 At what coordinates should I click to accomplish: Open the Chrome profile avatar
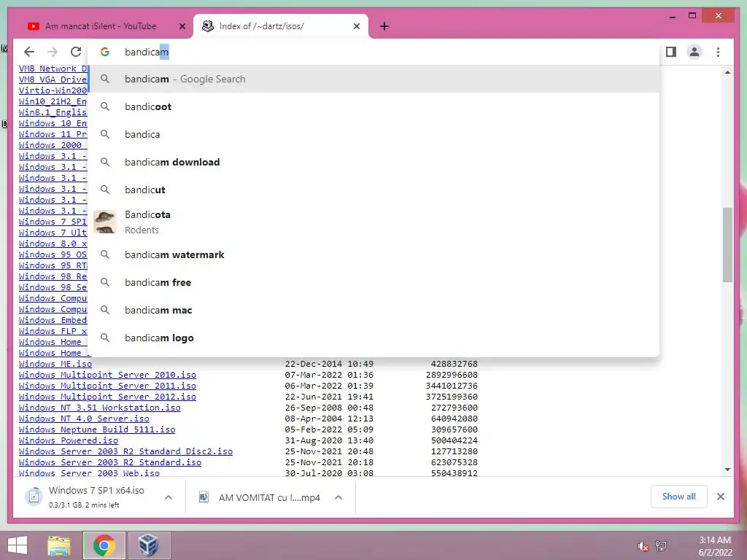pos(694,52)
